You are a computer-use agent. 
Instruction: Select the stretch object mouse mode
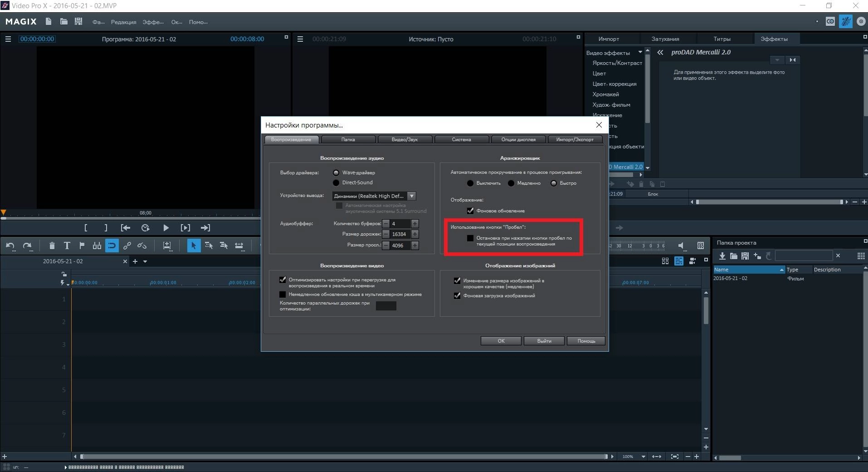pos(239,246)
